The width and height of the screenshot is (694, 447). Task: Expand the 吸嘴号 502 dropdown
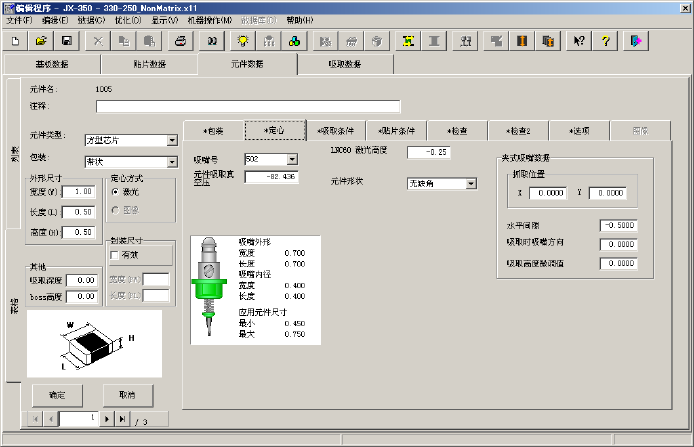click(292, 158)
